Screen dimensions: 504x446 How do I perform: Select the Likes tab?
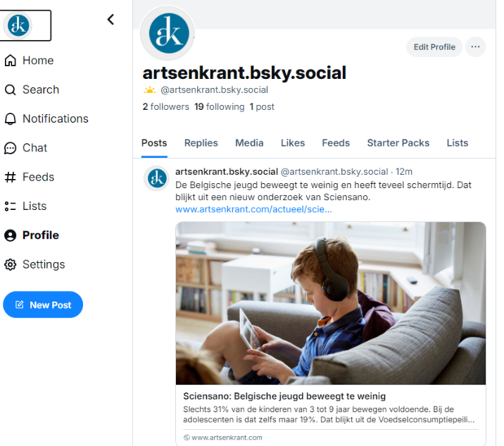[x=293, y=142]
